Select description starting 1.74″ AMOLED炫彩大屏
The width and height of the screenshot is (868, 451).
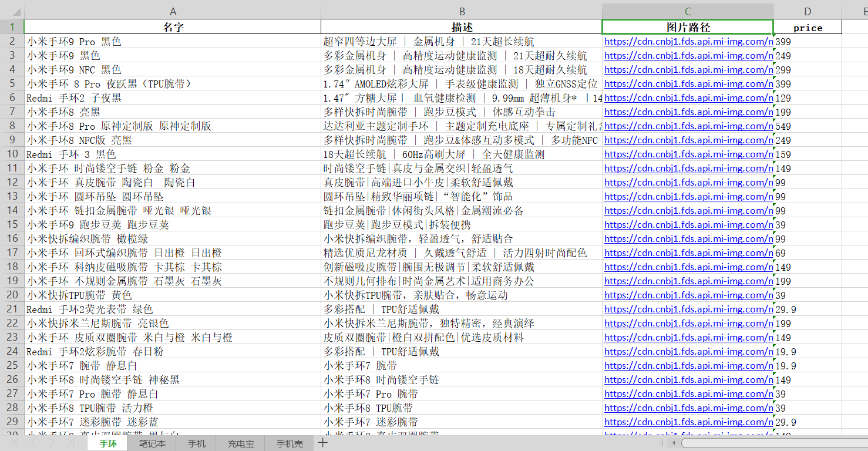[x=462, y=83]
